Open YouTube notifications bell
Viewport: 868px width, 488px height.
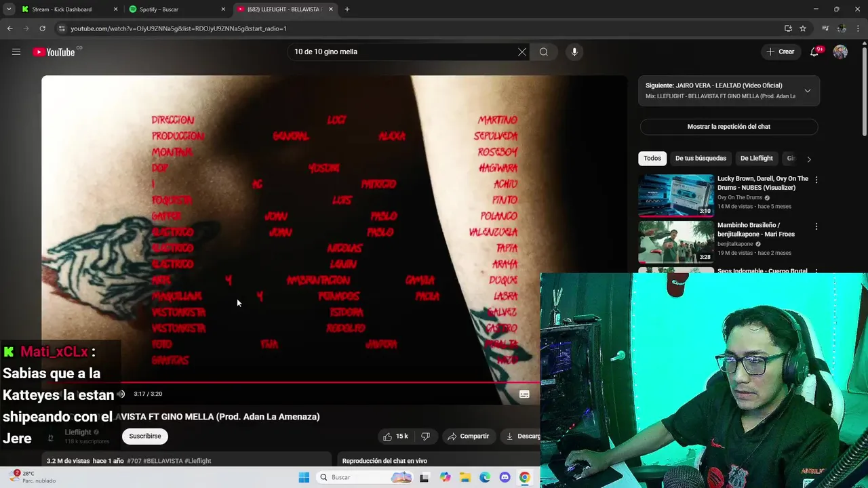[x=815, y=52]
